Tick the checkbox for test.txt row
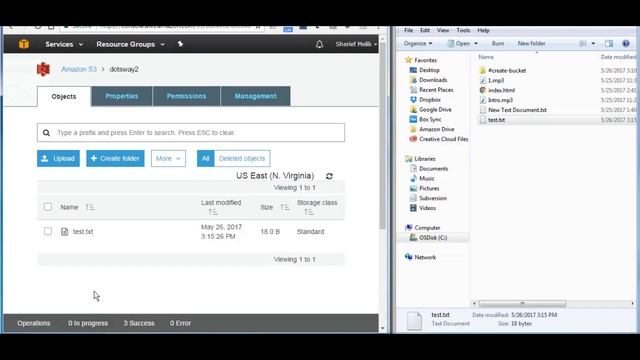640x360 pixels. click(48, 231)
